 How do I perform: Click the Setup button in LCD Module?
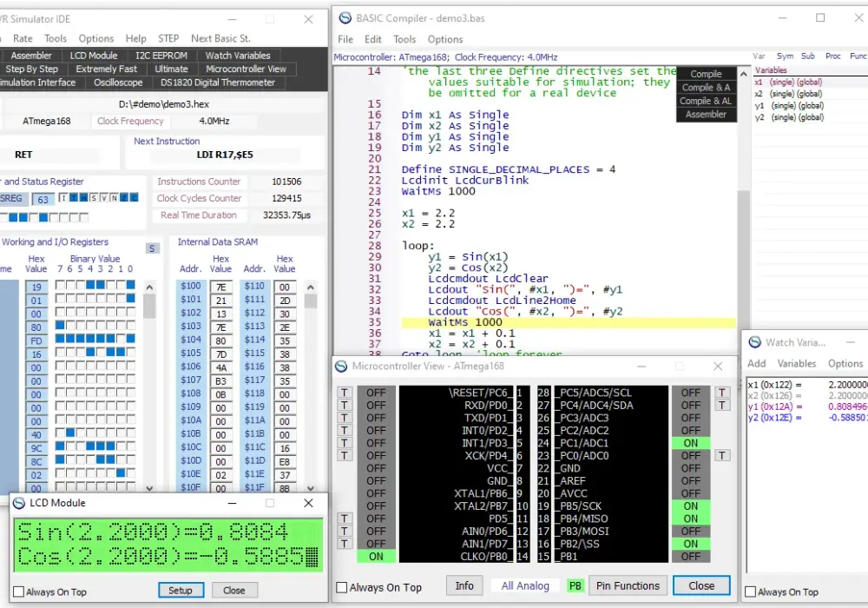coord(181,591)
